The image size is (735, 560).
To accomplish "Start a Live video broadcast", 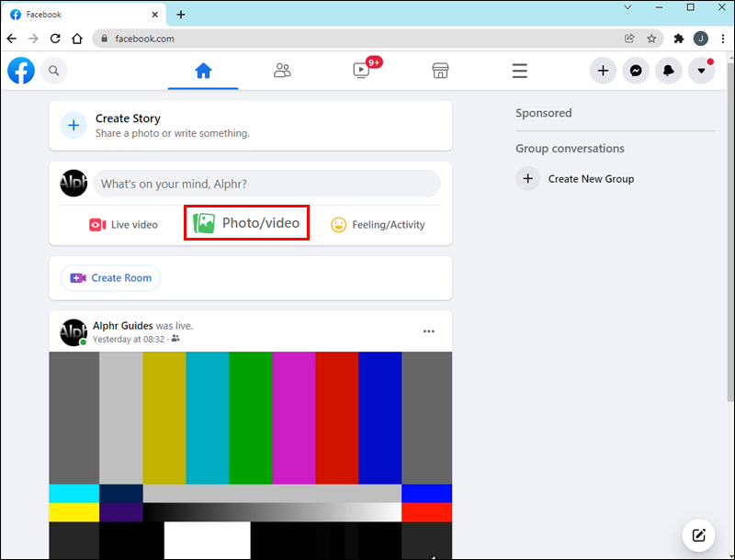I will [122, 224].
